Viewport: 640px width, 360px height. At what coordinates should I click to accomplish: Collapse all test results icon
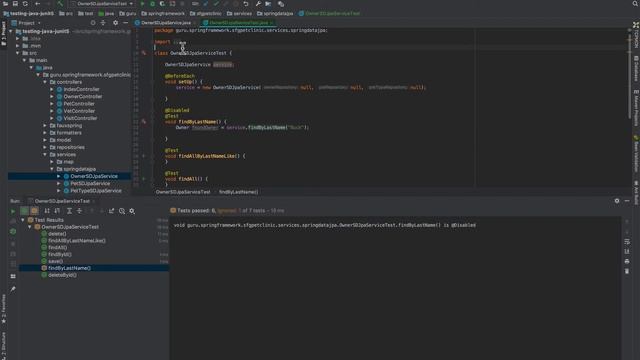(x=80, y=211)
